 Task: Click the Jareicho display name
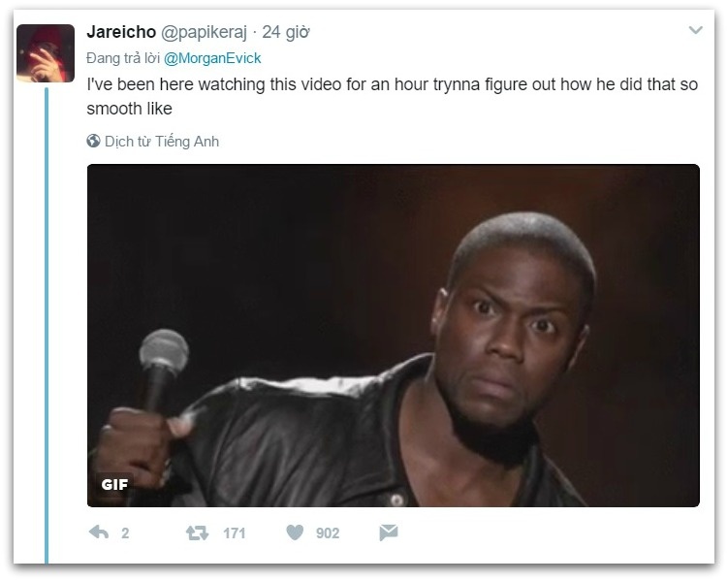(x=121, y=32)
